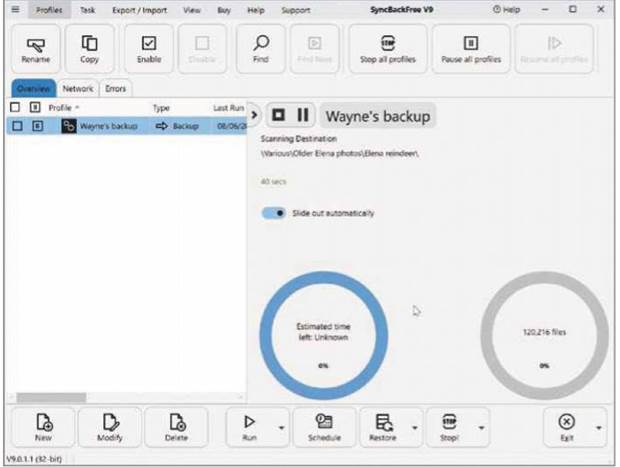Open the Task menu
This screenshot has height=467, width=620.
[x=87, y=10]
